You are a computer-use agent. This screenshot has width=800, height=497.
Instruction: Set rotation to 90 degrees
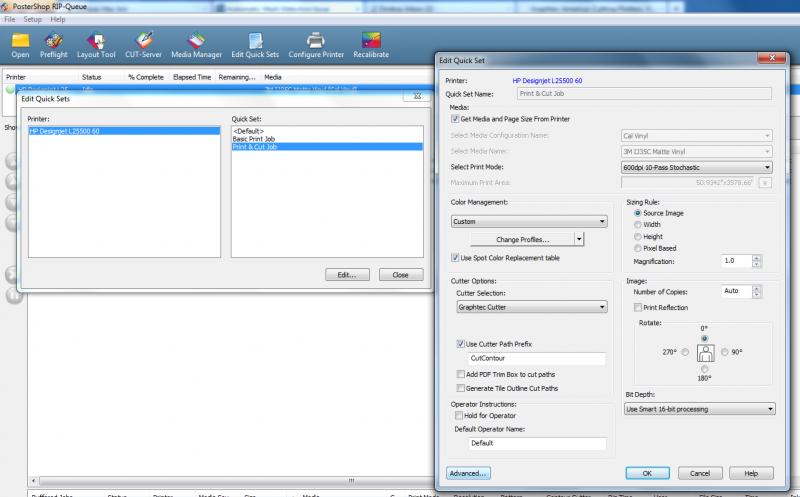pos(724,352)
